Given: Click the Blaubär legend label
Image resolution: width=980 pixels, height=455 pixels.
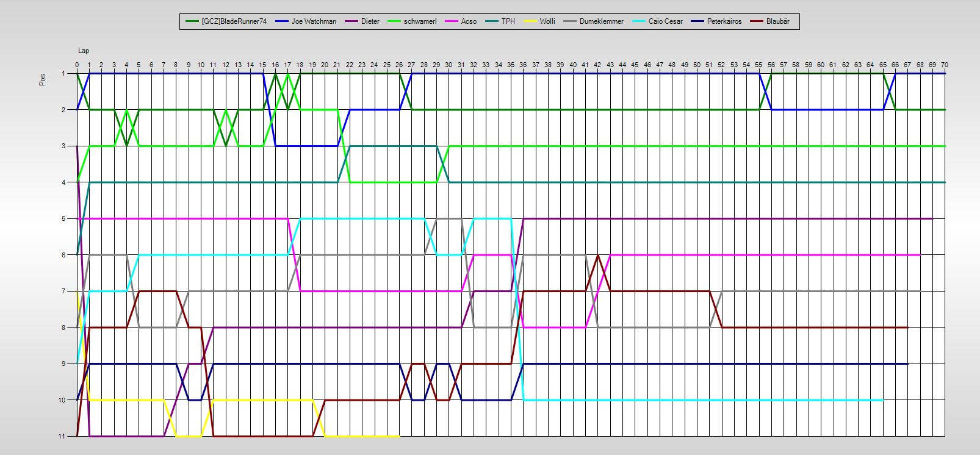Looking at the screenshot, I should pos(778,21).
